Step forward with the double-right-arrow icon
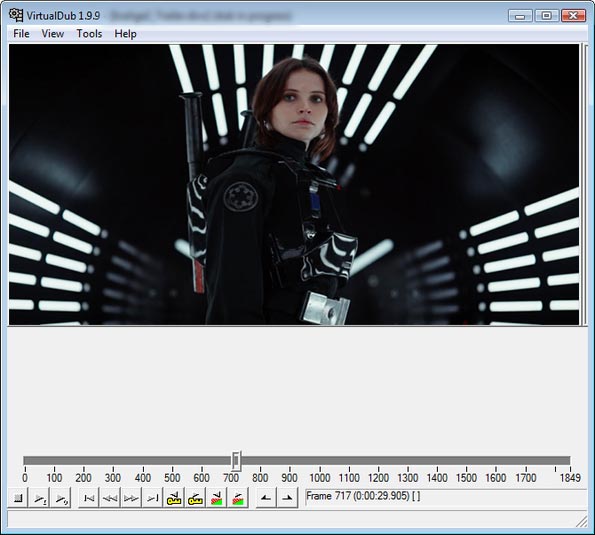Screen dimensions: 595x535 coord(131,498)
